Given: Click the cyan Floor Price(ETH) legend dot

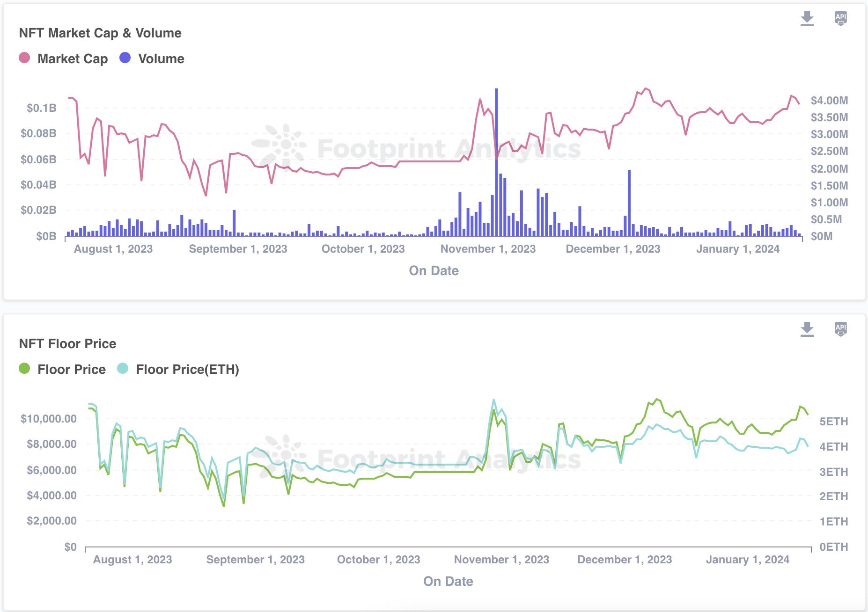Looking at the screenshot, I should (123, 369).
